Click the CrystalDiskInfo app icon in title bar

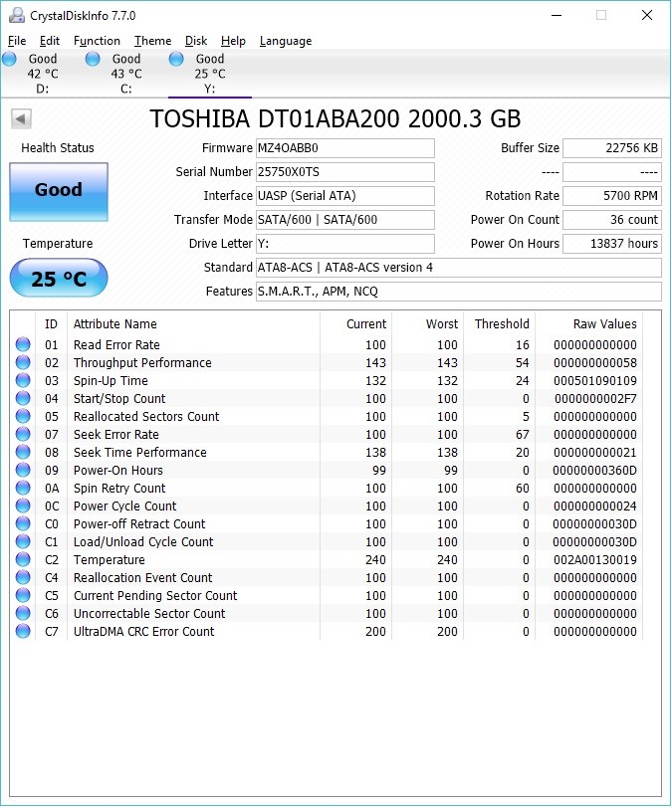(x=16, y=16)
